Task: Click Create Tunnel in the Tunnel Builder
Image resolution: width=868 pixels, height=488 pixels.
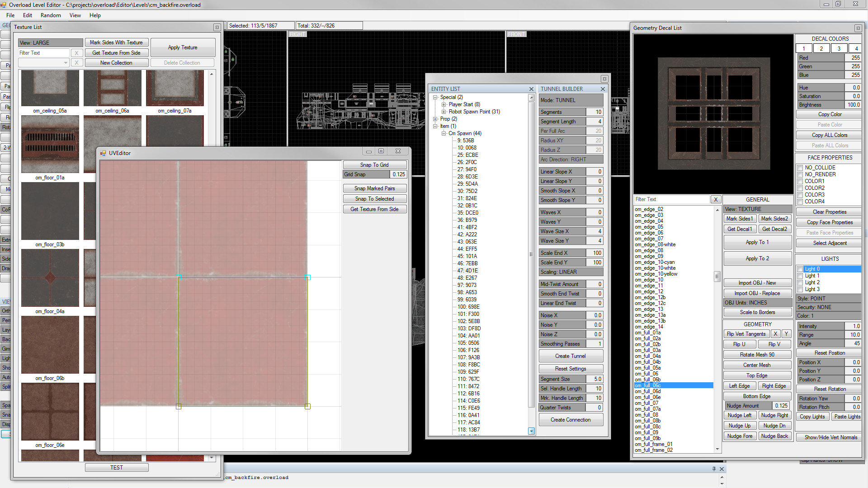Action: 571,356
